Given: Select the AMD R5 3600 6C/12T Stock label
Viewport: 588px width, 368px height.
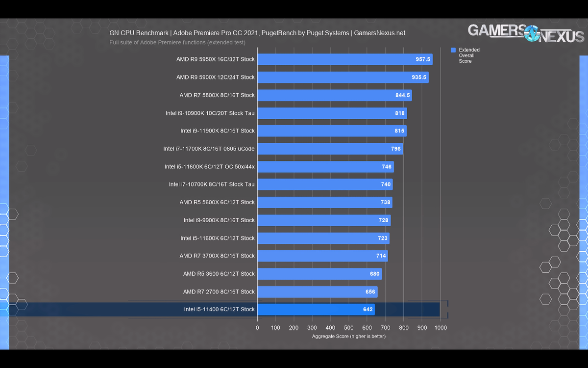Looking at the screenshot, I should (x=219, y=273).
